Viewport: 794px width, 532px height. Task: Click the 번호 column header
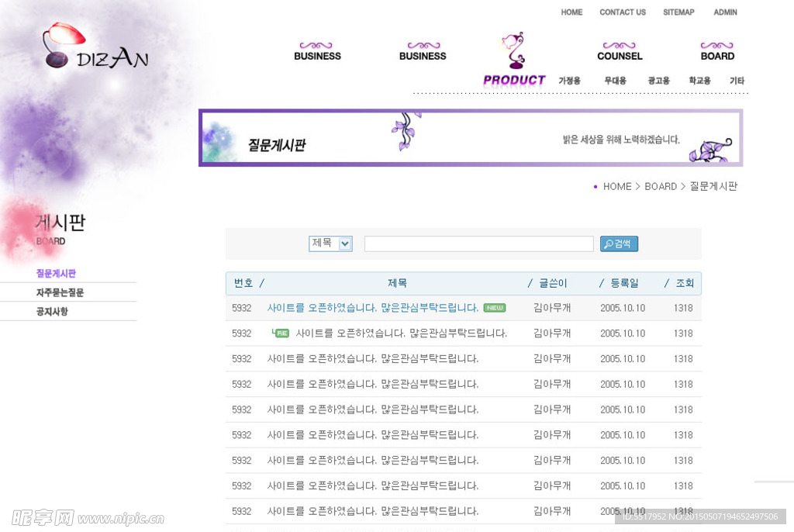coord(243,283)
